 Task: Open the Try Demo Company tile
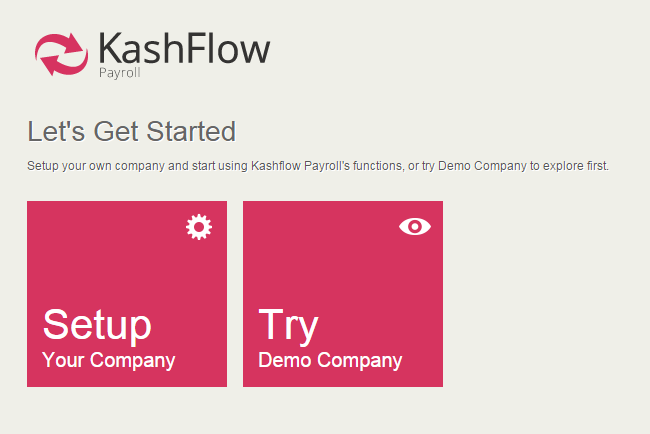pyautogui.click(x=343, y=294)
